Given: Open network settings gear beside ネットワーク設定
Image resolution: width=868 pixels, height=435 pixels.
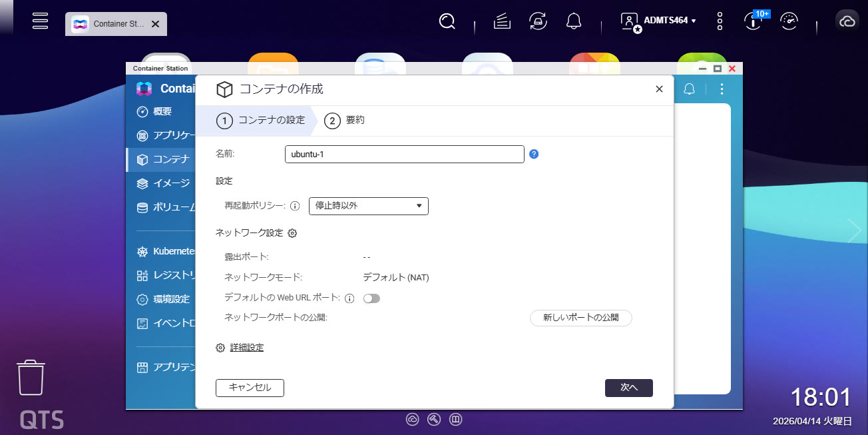Looking at the screenshot, I should pyautogui.click(x=292, y=233).
